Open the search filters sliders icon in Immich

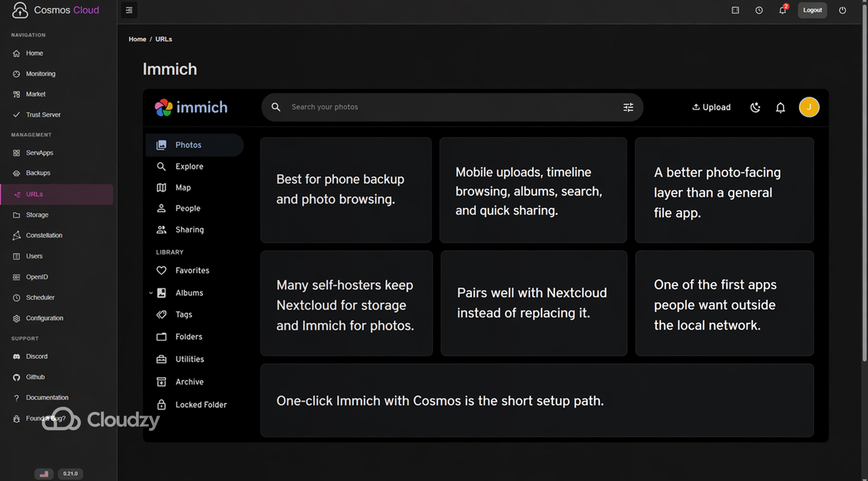point(628,107)
